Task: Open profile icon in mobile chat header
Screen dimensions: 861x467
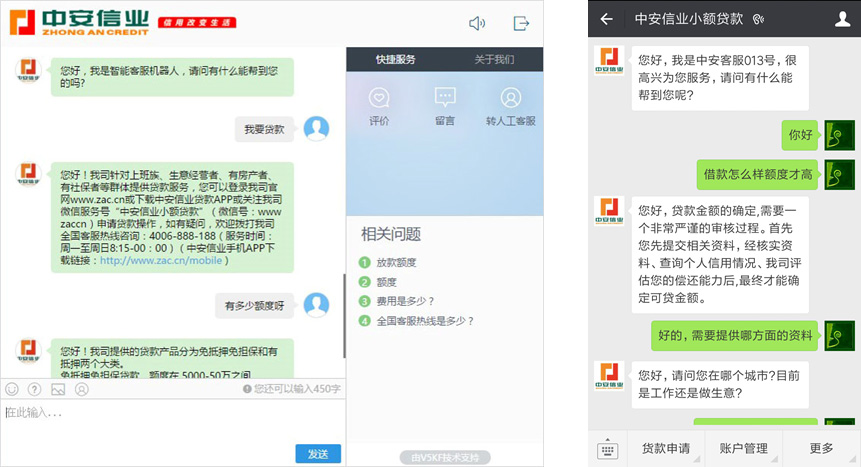Action: click(x=840, y=19)
